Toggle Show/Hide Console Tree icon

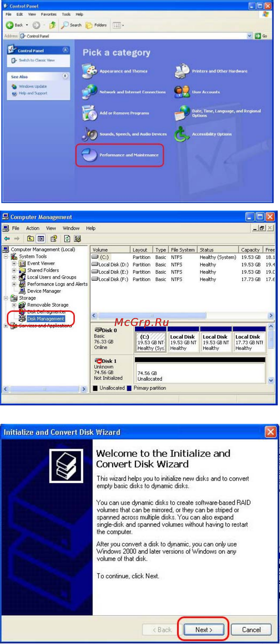41,239
